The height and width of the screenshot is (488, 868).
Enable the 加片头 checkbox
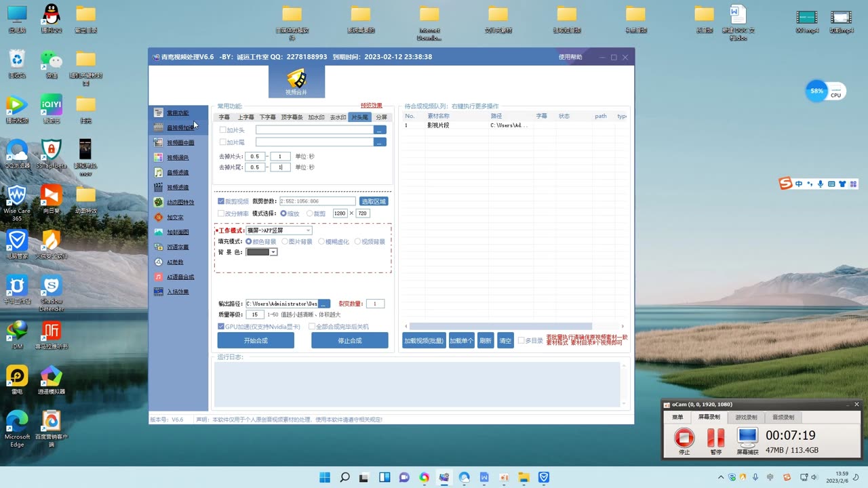coord(222,129)
